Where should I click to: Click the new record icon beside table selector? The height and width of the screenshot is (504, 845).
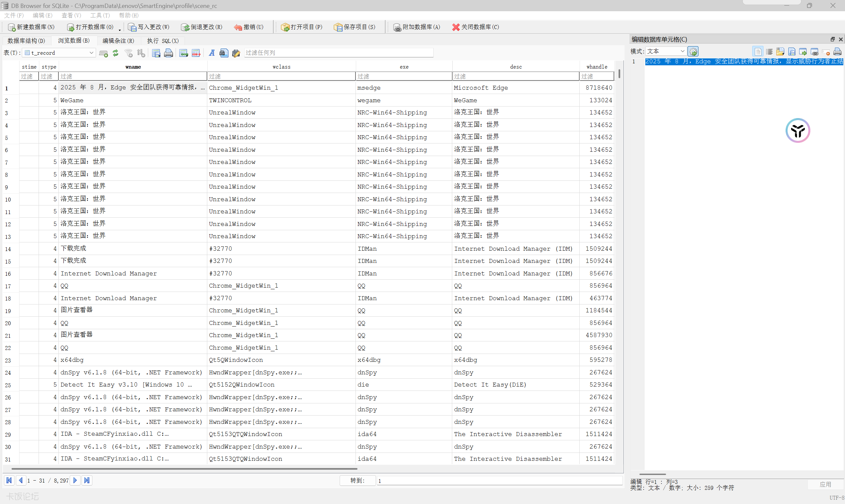103,53
